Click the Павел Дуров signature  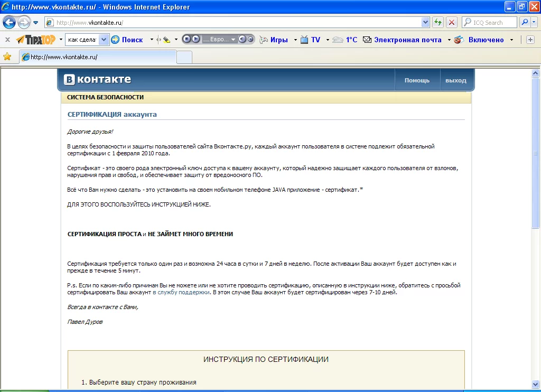pos(85,322)
